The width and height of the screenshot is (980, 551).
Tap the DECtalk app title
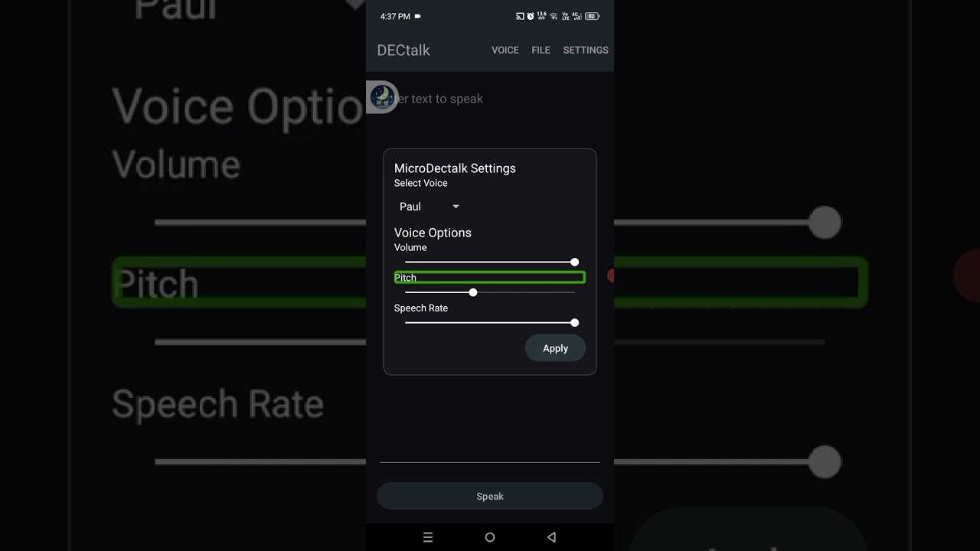tap(403, 50)
